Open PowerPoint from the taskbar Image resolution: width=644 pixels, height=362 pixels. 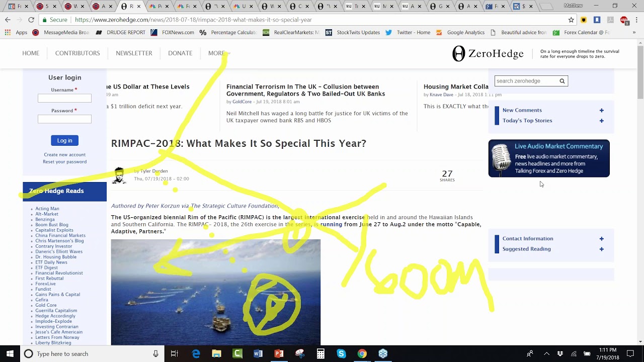[279, 354]
